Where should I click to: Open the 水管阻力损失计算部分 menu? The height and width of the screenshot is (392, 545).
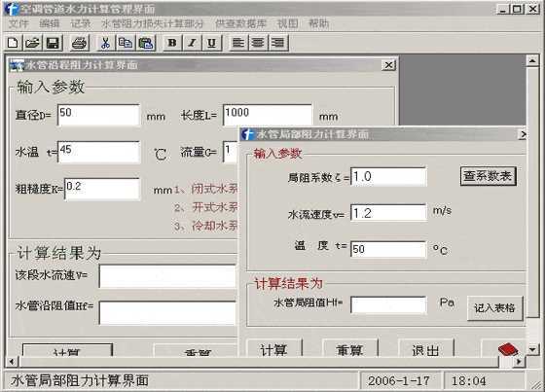click(x=152, y=23)
